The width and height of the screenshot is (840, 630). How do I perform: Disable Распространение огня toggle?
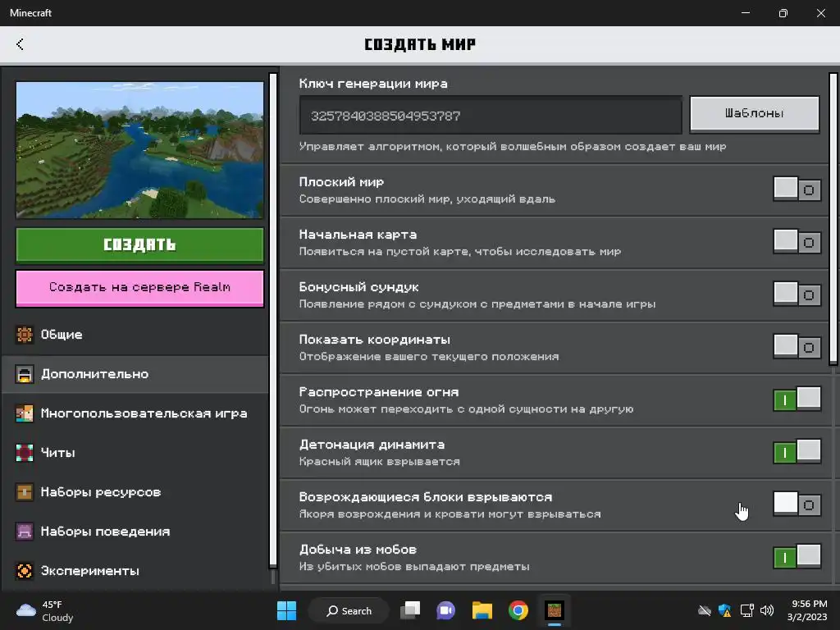pos(797,399)
